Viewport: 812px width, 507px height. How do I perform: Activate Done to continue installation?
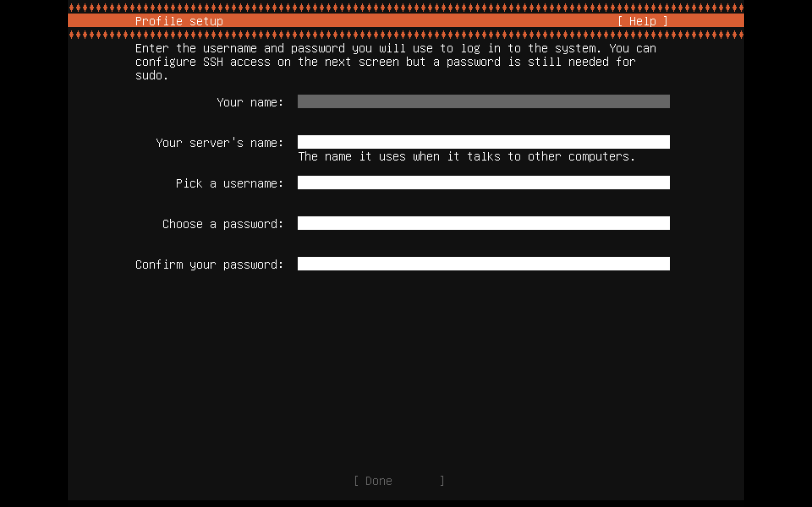coord(372,481)
